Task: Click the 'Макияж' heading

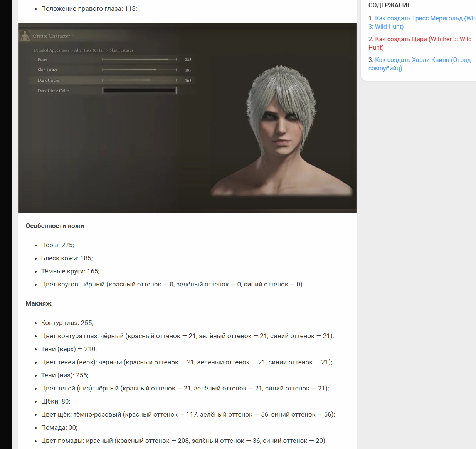Action: click(x=39, y=304)
